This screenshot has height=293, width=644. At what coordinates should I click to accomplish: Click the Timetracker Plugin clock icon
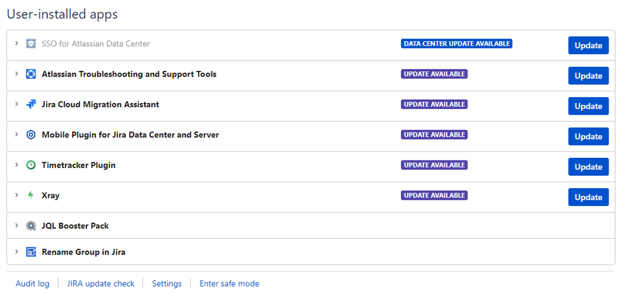31,165
